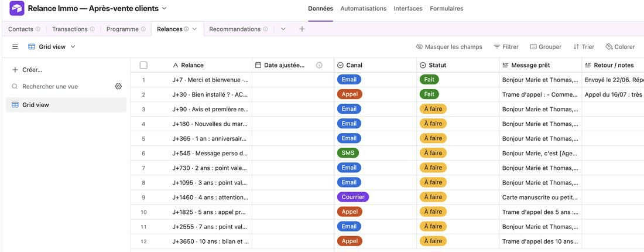Click the Fait status in row 2

pyautogui.click(x=429, y=94)
